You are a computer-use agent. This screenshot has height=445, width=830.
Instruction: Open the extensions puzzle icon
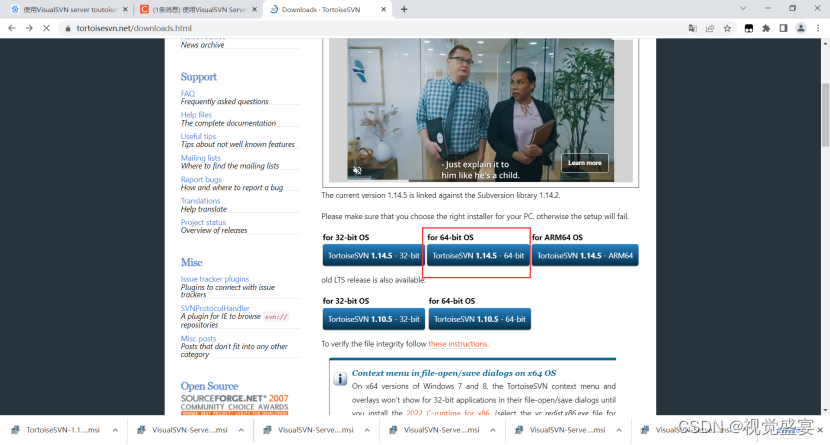(x=766, y=28)
